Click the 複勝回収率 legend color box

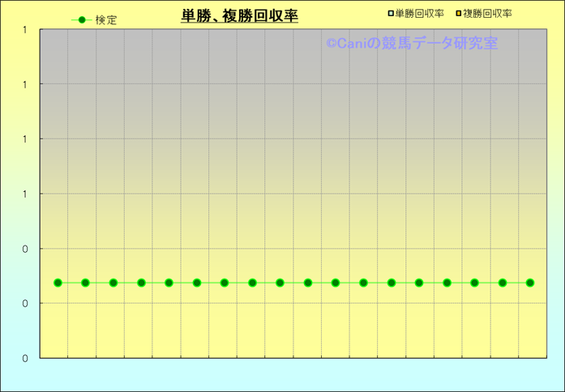(x=459, y=14)
